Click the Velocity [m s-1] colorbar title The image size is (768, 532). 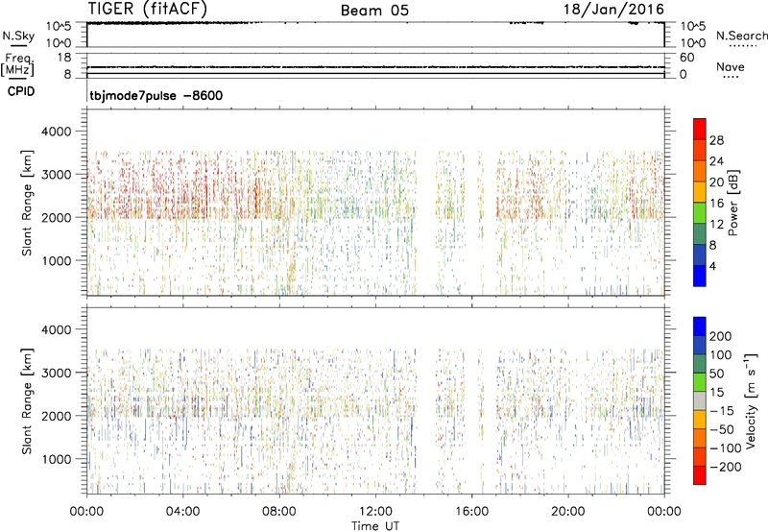(751, 400)
